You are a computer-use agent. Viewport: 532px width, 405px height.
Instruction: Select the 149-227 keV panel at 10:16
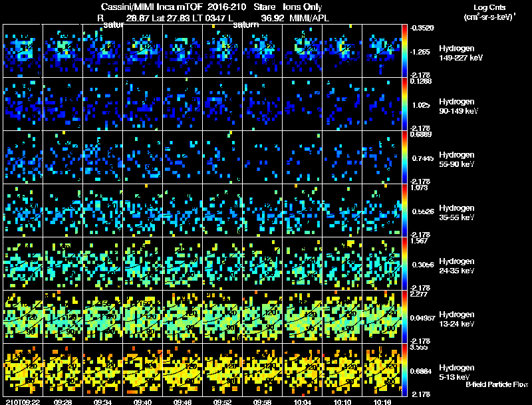point(382,51)
